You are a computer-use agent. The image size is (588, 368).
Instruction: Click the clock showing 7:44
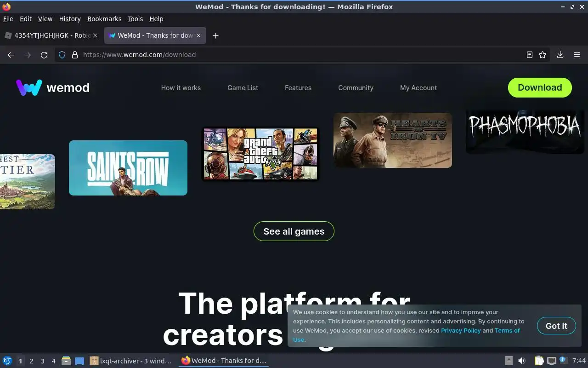point(579,361)
